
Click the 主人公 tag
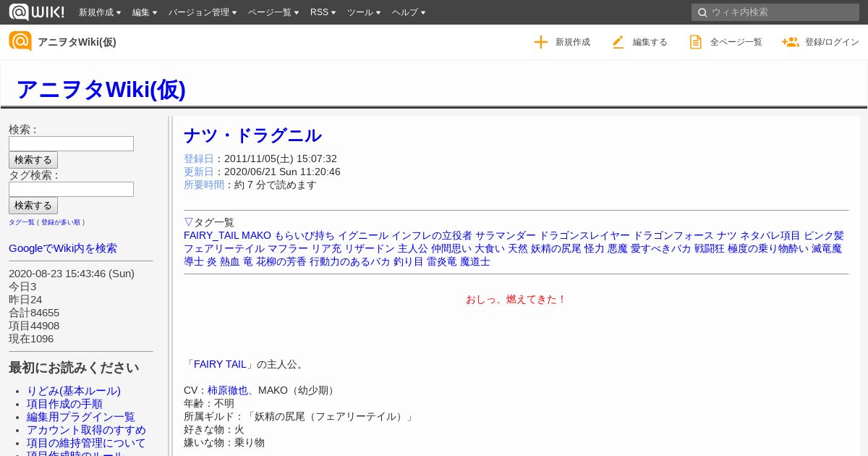413,248
